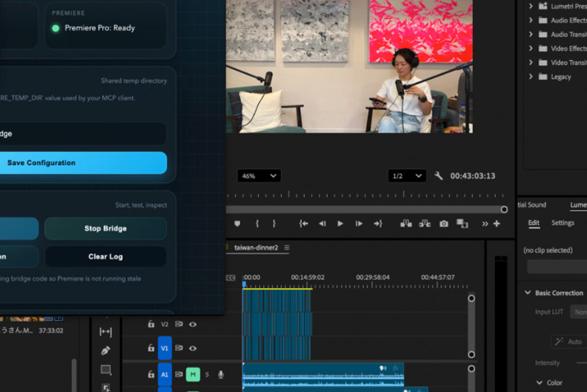Open the 46% zoom level dropdown

point(259,176)
